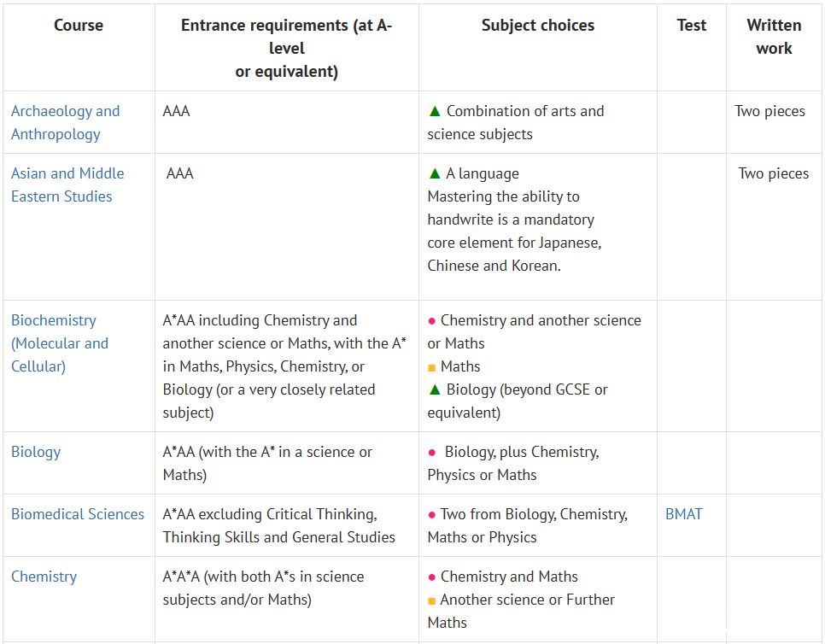Click the Written work column header
Screen dimensions: 825x644
[774, 37]
